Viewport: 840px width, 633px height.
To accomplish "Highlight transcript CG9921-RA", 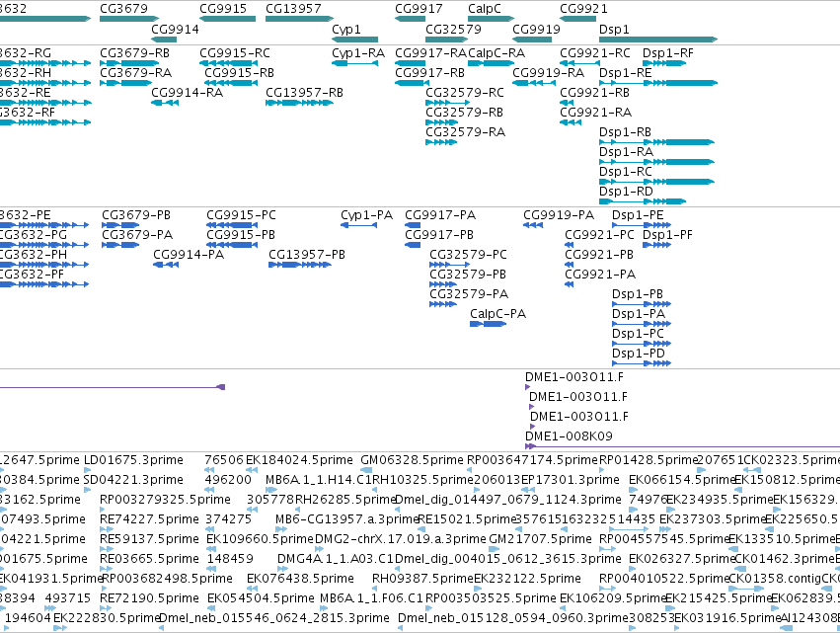I will (571, 122).
